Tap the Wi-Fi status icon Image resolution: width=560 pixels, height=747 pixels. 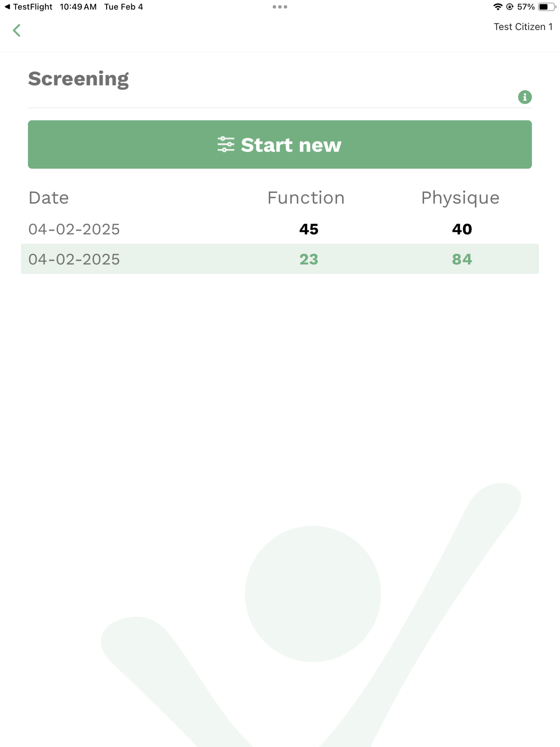(x=498, y=7)
